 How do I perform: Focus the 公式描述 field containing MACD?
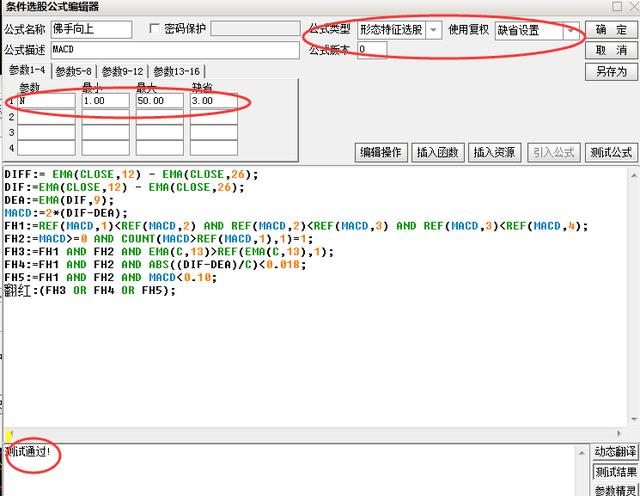coord(174,50)
